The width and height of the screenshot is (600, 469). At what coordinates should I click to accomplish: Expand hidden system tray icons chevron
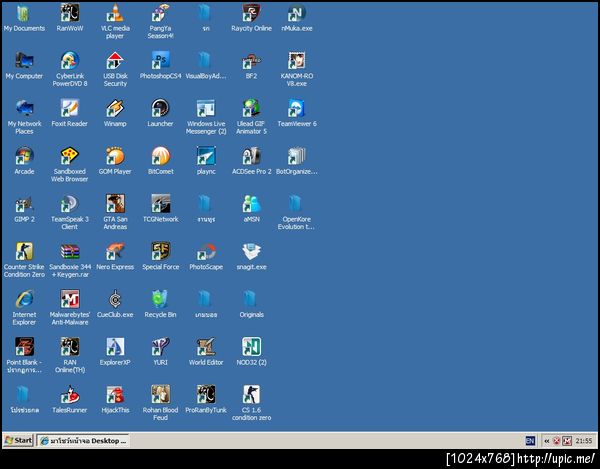(546, 441)
